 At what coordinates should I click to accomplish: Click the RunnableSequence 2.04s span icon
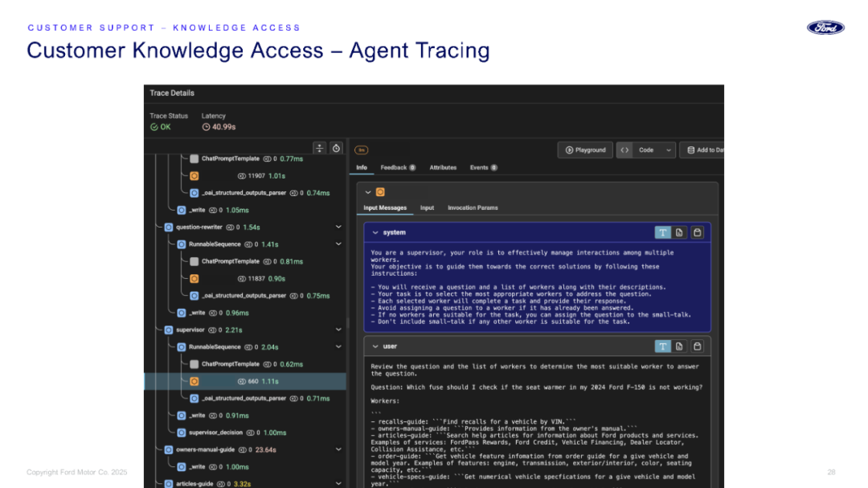[x=182, y=347]
